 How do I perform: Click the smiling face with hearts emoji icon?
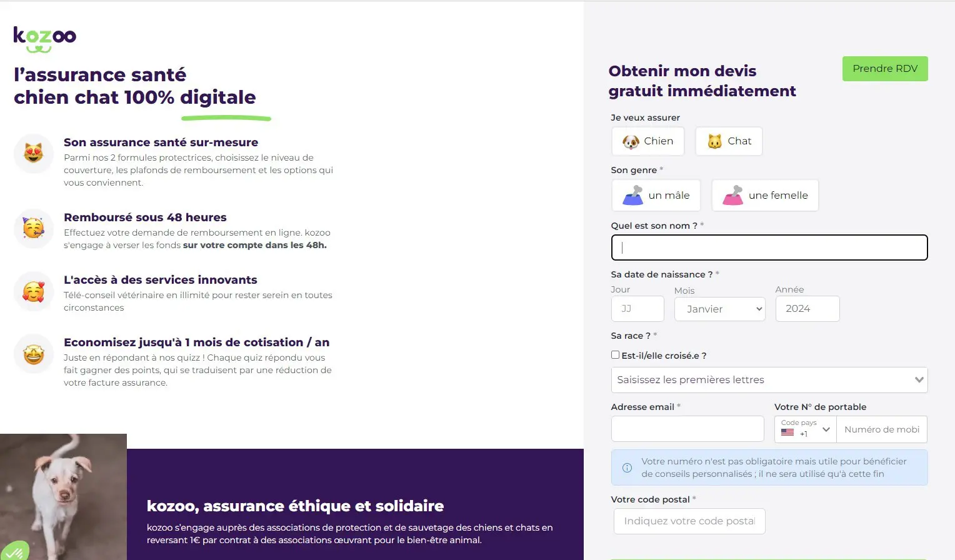point(34,291)
